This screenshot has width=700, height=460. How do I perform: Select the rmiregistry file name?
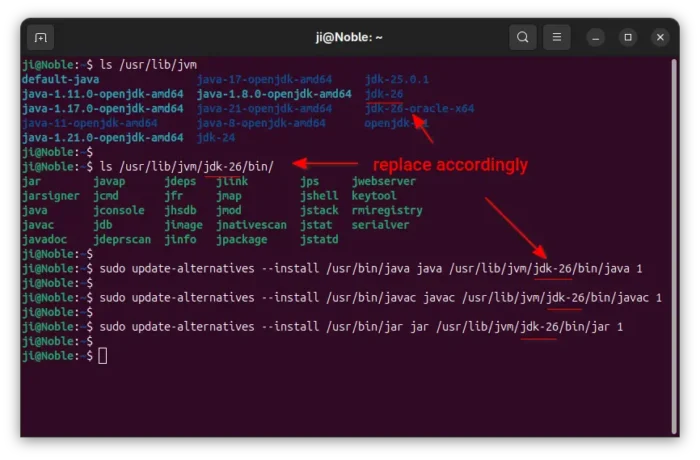pyautogui.click(x=386, y=211)
